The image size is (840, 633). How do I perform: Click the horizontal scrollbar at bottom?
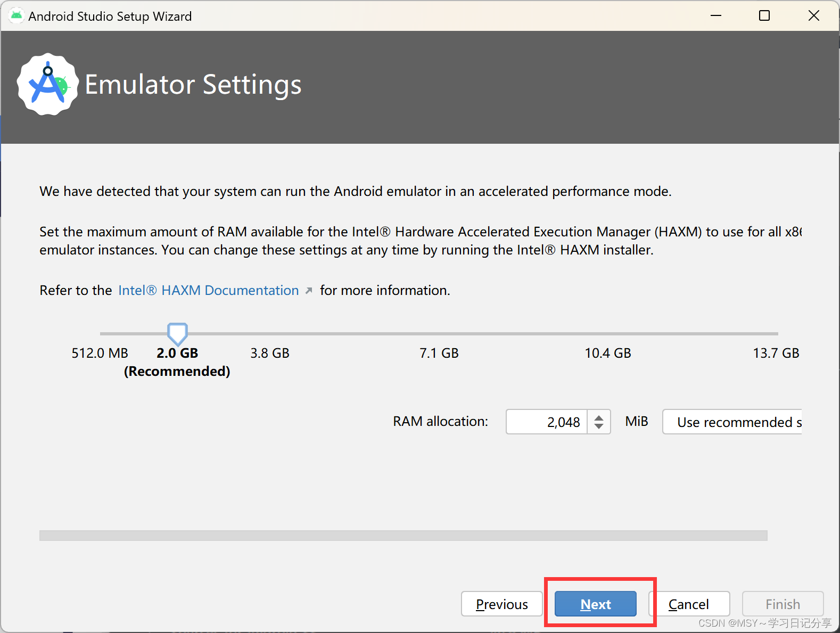403,535
